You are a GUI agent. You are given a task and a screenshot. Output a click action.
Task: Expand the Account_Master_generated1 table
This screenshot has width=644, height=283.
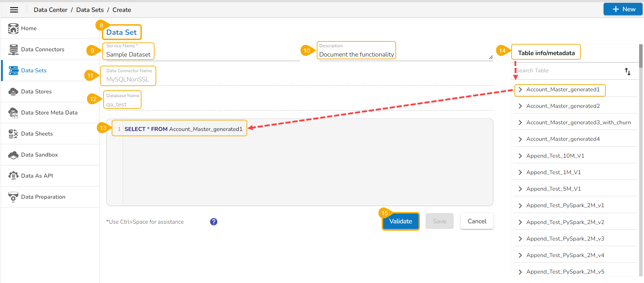tap(520, 90)
